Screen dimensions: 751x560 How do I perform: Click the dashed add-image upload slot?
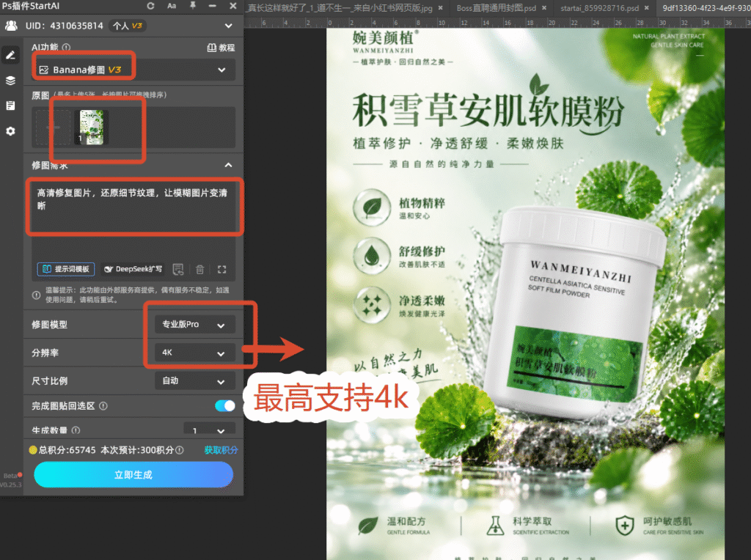tap(53, 128)
